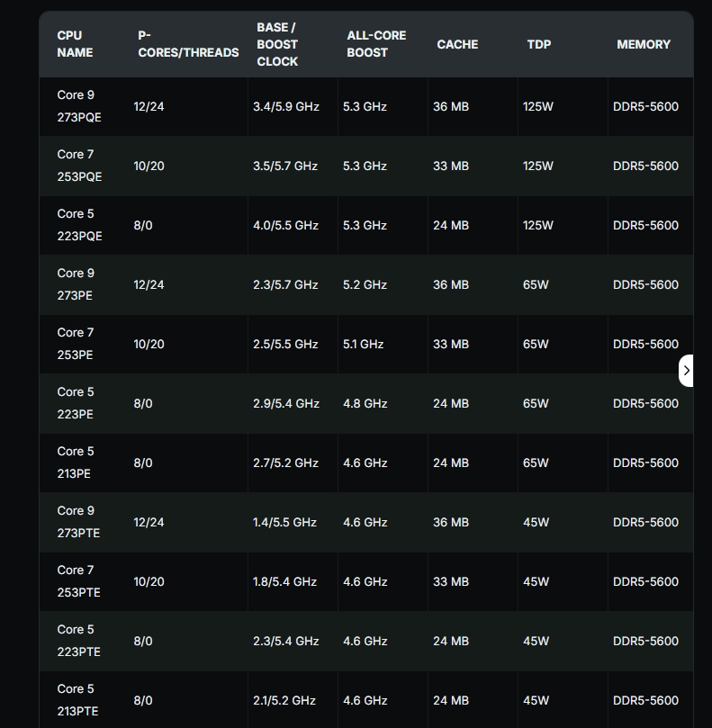Image resolution: width=712 pixels, height=728 pixels.
Task: Click 125W TDP in Core 5 223PQE row
Action: [538, 226]
